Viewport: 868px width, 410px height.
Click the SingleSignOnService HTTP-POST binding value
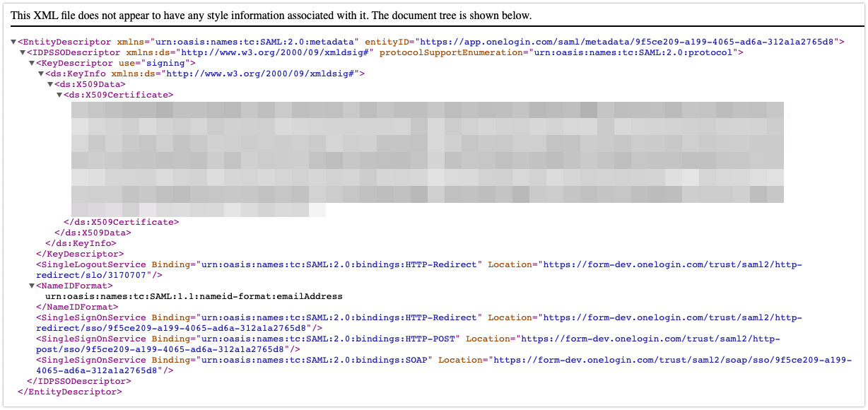[x=328, y=339]
